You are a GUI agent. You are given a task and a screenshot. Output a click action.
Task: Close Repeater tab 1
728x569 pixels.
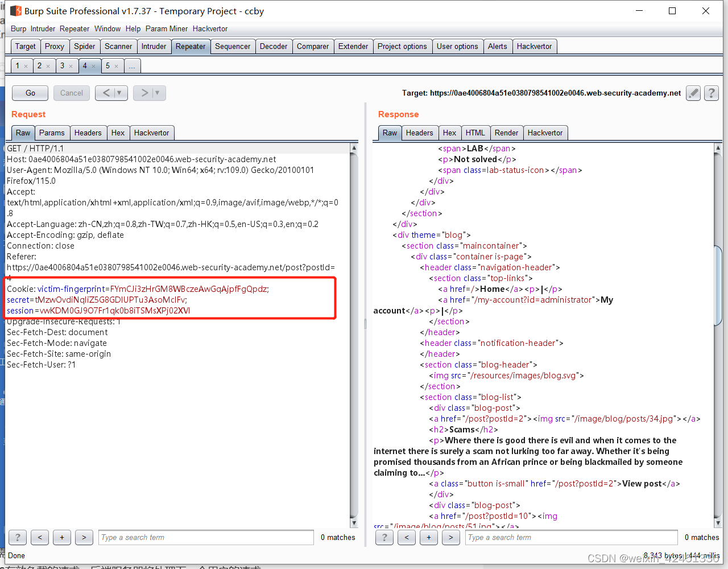tap(26, 66)
